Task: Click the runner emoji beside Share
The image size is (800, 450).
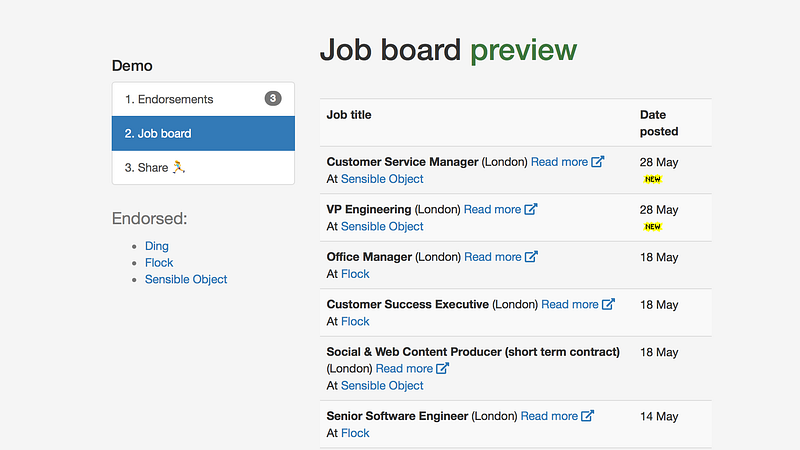Action: [179, 167]
